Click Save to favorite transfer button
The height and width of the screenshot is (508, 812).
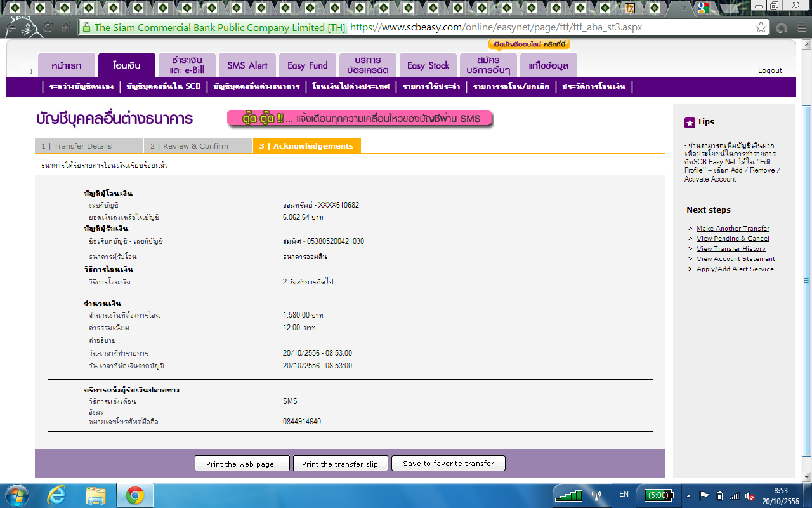(449, 464)
